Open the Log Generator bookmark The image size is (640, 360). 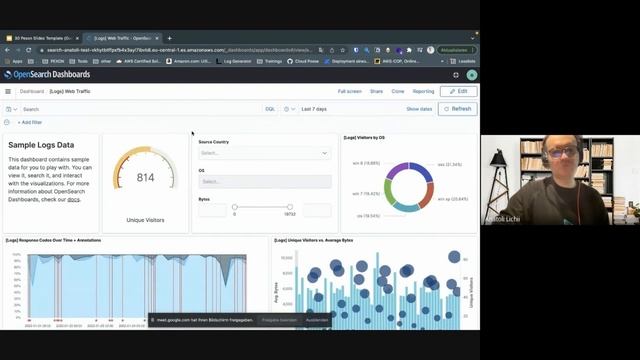[x=234, y=61]
